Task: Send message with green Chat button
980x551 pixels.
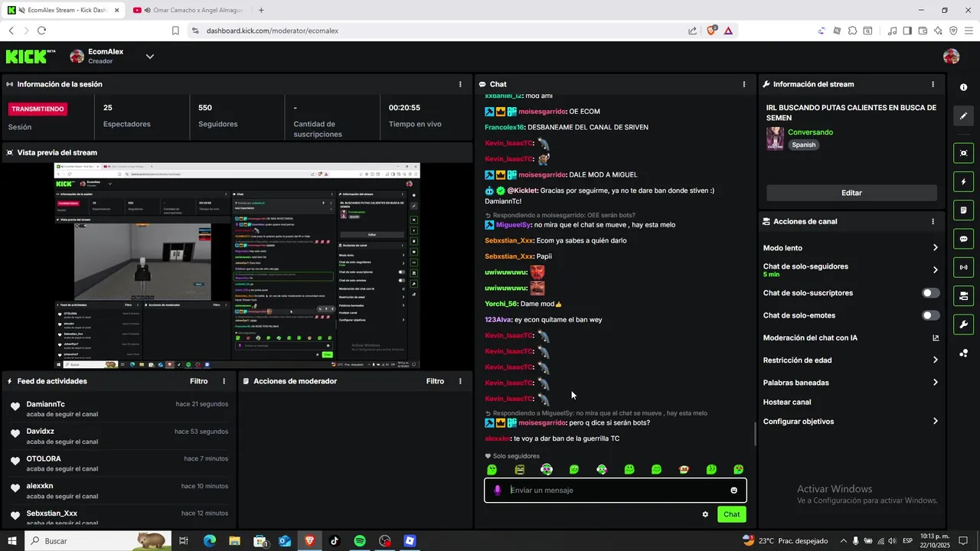Action: pos(732,514)
